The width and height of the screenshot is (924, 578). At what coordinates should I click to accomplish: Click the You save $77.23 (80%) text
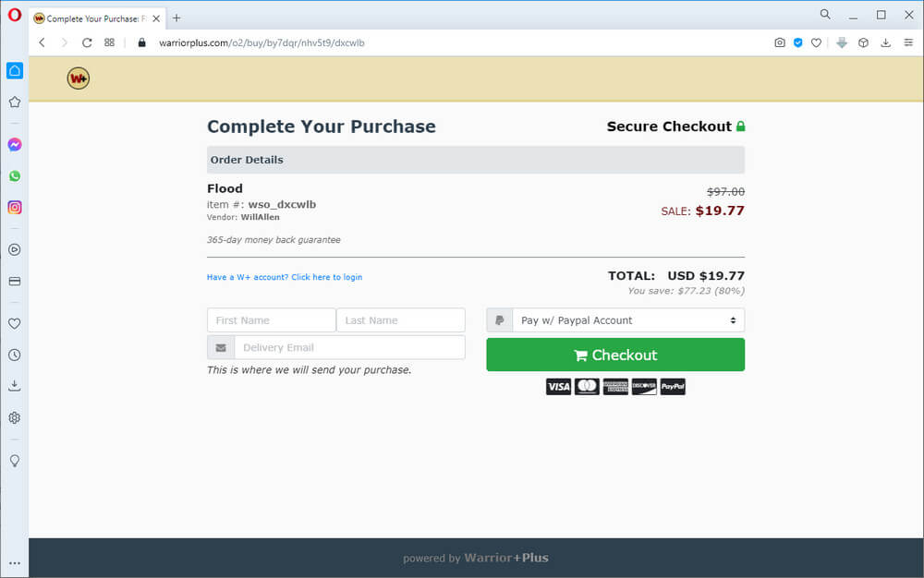686,291
